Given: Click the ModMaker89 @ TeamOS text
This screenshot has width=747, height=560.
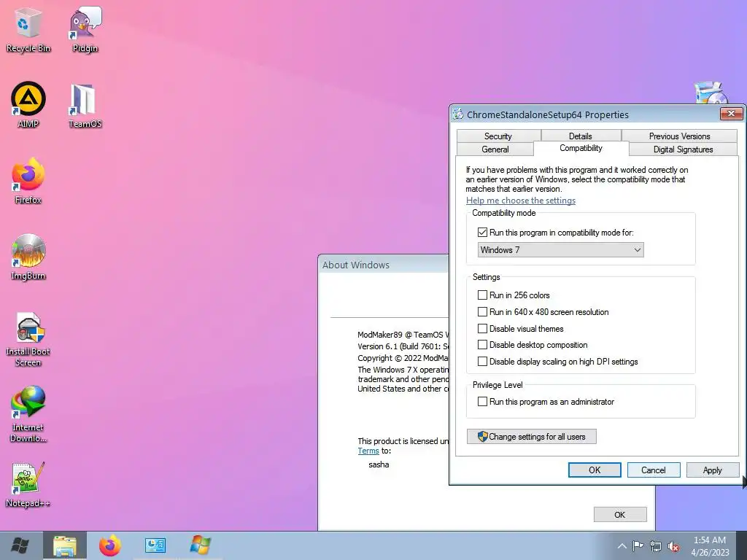Looking at the screenshot, I should coord(403,335).
